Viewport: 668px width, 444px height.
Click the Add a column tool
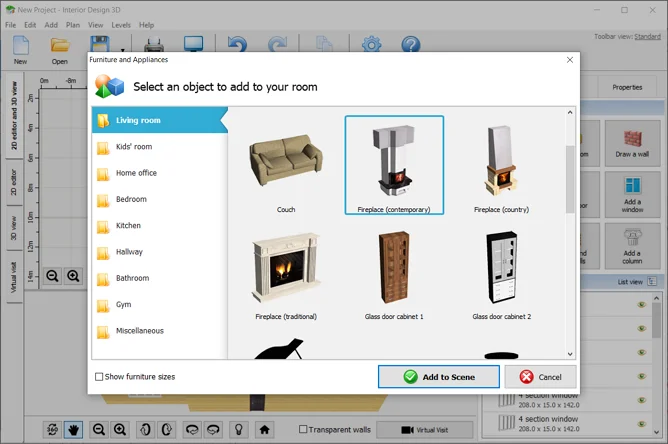(x=632, y=246)
